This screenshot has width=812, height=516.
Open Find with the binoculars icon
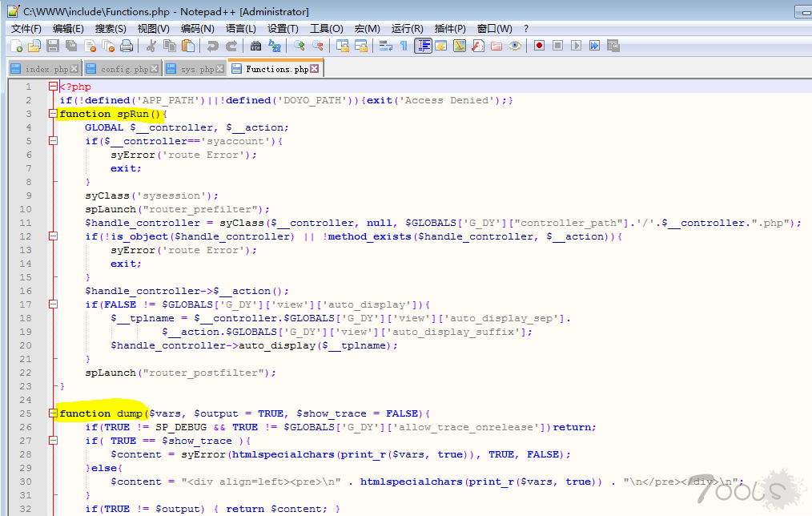255,46
